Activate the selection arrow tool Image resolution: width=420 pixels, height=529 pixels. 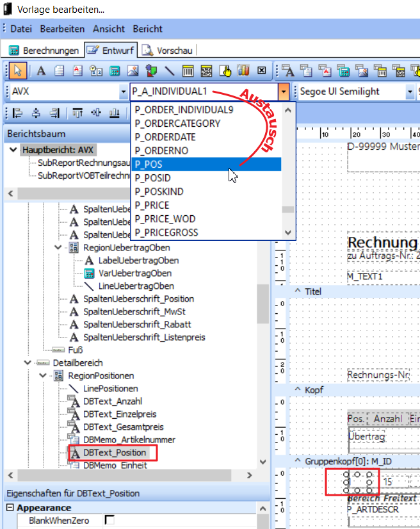point(17,71)
